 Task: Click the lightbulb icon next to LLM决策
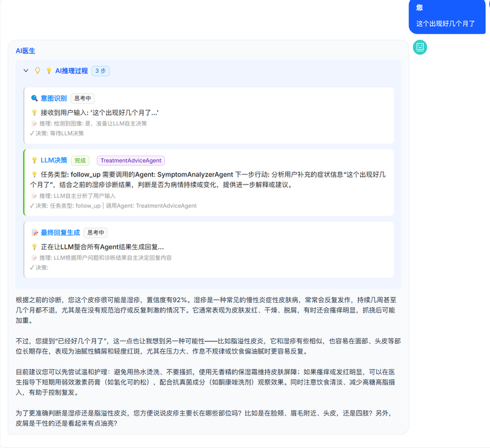point(34,161)
